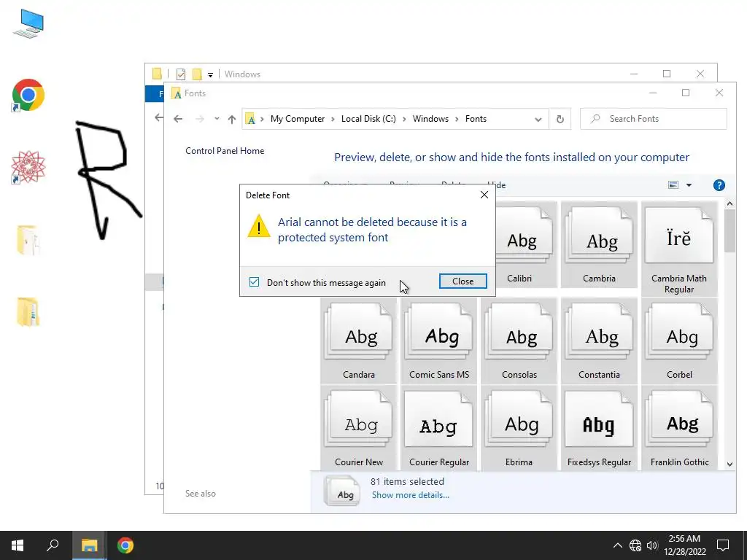Click the font list scroll down arrow
The width and height of the screenshot is (747, 560).
729,464
